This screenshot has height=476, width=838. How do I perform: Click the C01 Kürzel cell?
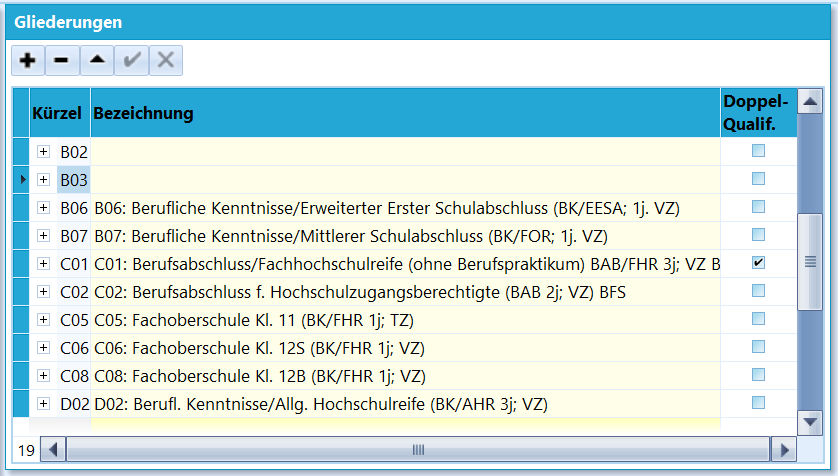[74, 264]
